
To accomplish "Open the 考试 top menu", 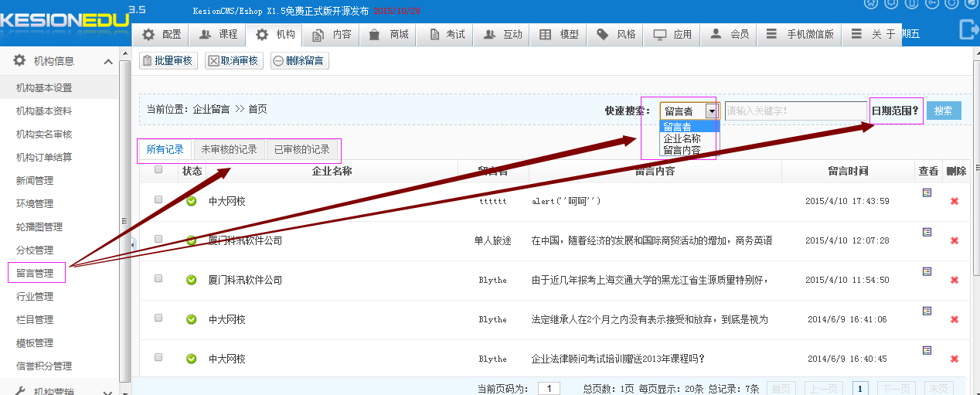I will coord(447,35).
